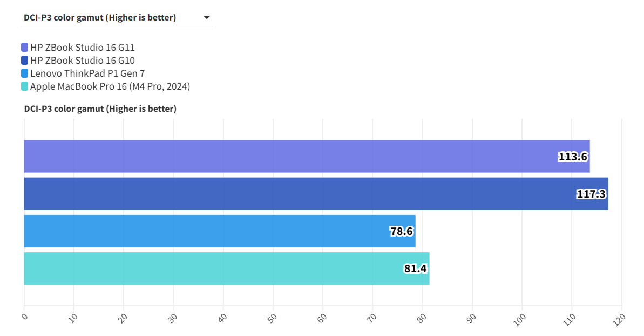Toggle Apple MacBook Pro 16 legend label
Viewport: 644px width, 336px height.
[x=110, y=86]
